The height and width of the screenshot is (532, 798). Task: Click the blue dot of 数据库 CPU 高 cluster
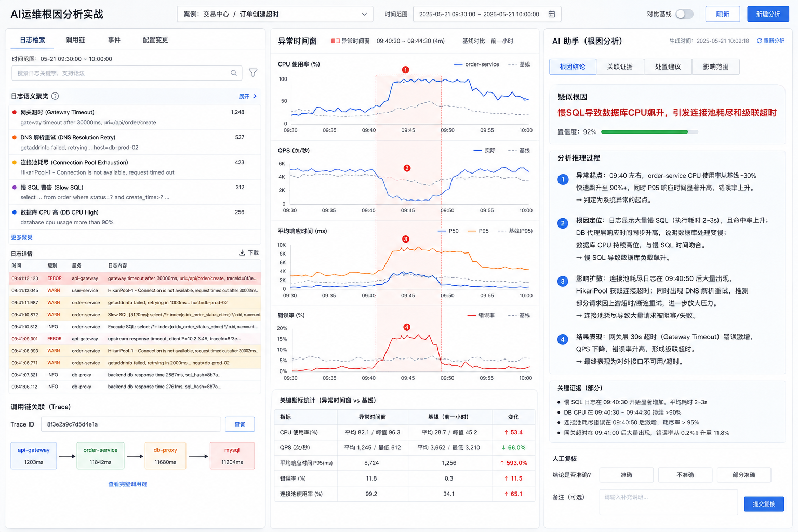[15, 212]
